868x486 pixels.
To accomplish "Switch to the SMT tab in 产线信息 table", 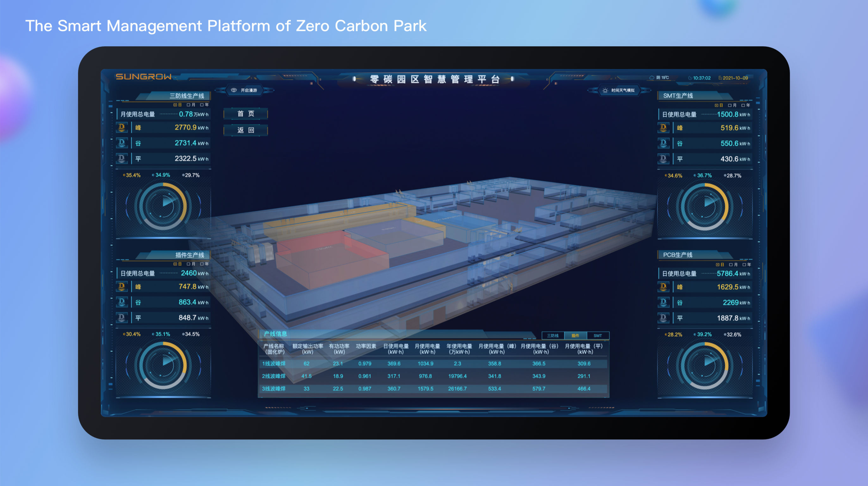I will point(597,335).
